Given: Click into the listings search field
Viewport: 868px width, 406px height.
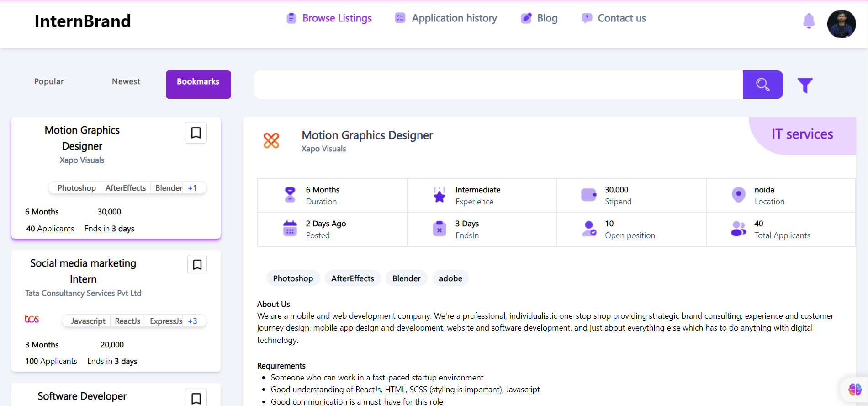Looking at the screenshot, I should point(498,85).
